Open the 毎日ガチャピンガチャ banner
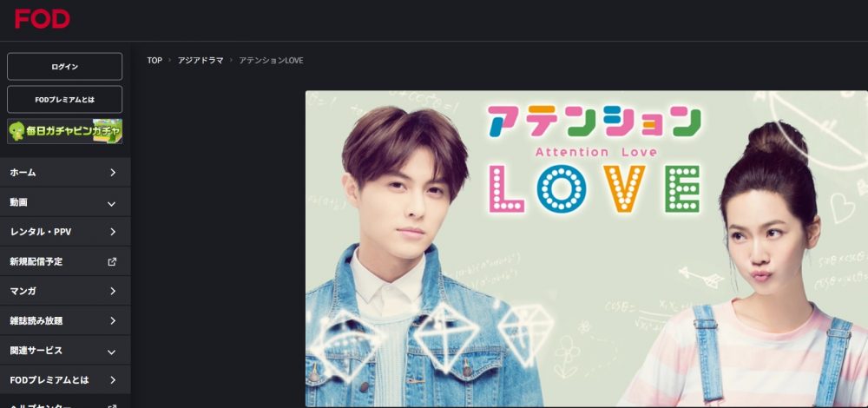This screenshot has width=868, height=408. pyautogui.click(x=65, y=131)
